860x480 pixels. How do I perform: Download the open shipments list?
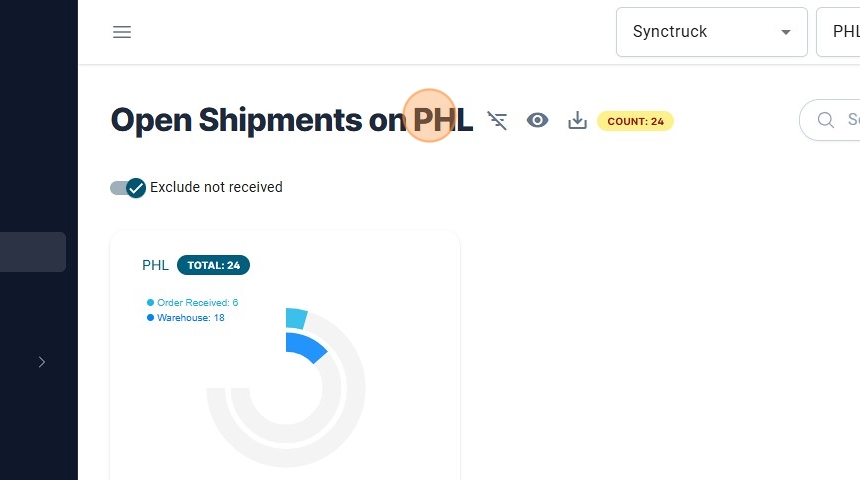coord(577,121)
